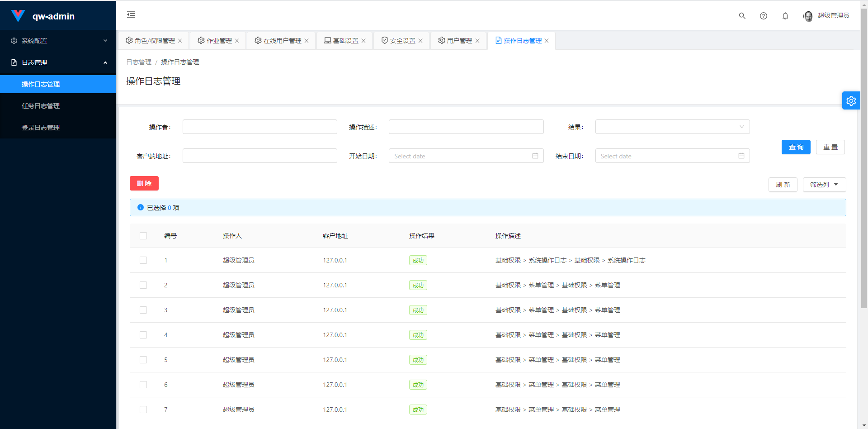868x429 pixels.
Task: Close the 在线用户管理 tab
Action: pyautogui.click(x=307, y=41)
